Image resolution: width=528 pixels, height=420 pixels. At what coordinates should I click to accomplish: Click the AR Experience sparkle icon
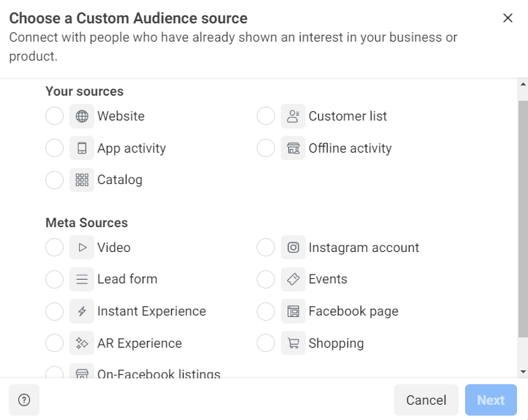[x=82, y=343]
